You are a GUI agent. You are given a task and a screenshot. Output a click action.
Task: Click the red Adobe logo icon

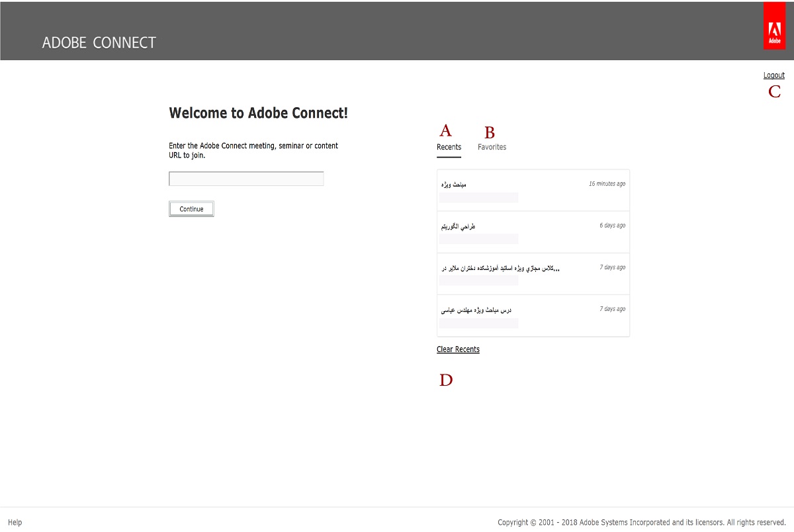tap(773, 26)
